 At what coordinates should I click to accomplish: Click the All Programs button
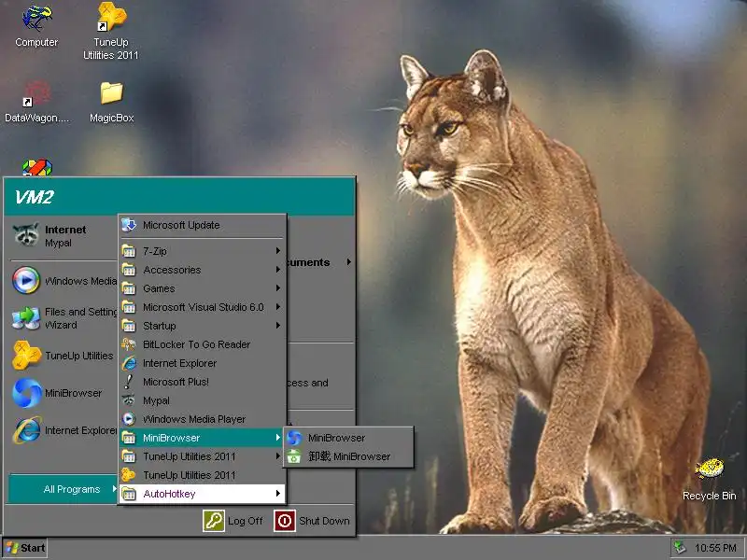click(63, 489)
